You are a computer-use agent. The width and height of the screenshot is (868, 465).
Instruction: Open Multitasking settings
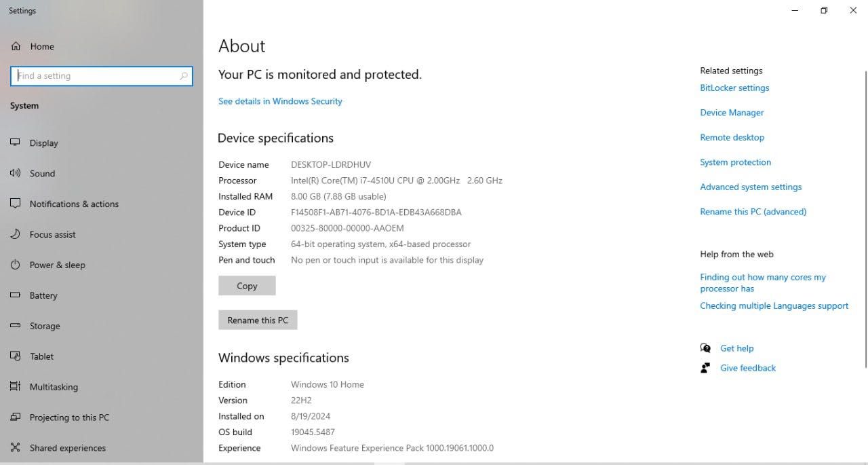(102, 387)
